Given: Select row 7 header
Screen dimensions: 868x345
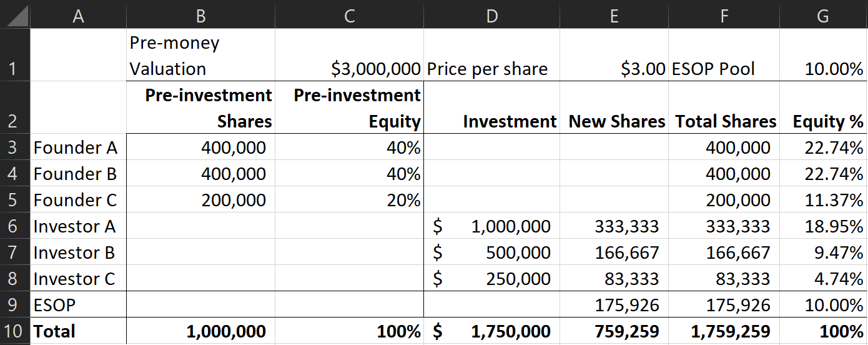Looking at the screenshot, I should coord(15,252).
